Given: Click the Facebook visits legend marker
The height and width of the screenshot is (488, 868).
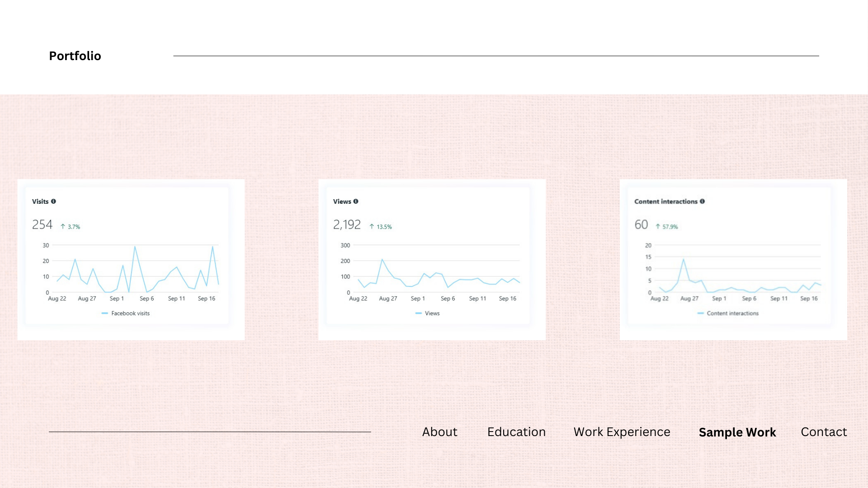Looking at the screenshot, I should (x=105, y=313).
